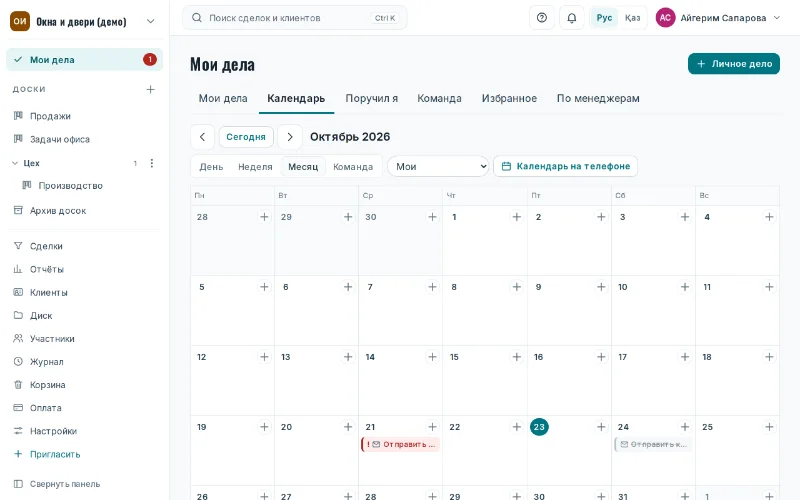Open top Команда tab
The width and height of the screenshot is (800, 500).
[439, 98]
